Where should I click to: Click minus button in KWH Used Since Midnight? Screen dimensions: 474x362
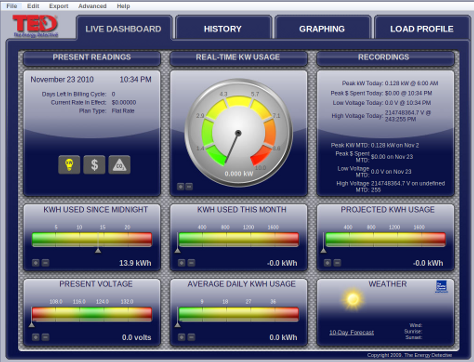(45, 263)
